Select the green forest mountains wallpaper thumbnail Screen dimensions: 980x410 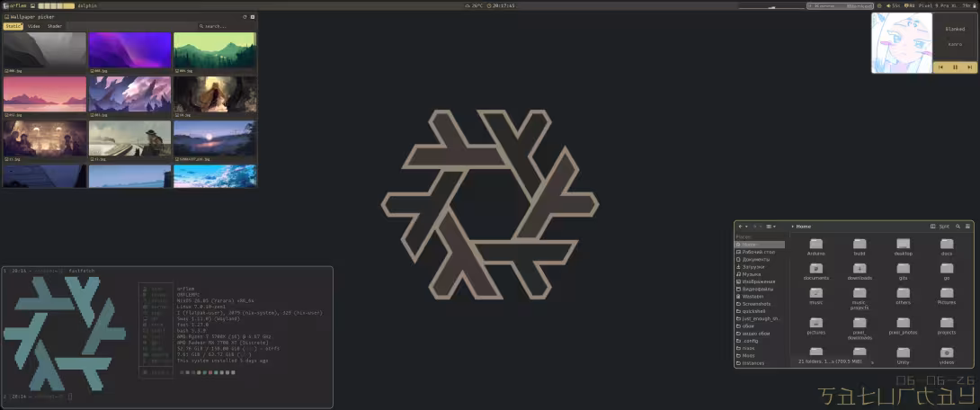point(215,50)
